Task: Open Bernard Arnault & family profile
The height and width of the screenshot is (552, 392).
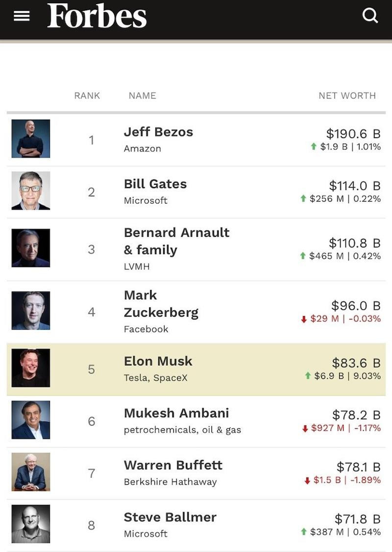Action: pos(176,241)
